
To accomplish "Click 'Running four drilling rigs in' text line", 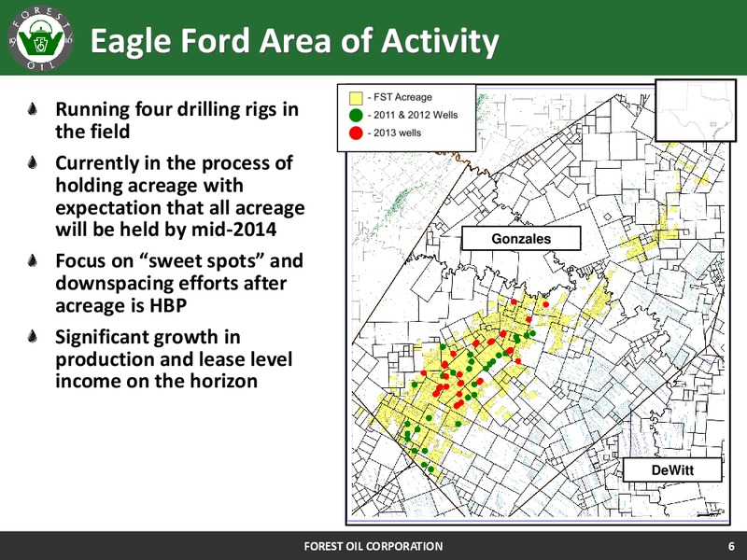I will (x=176, y=109).
